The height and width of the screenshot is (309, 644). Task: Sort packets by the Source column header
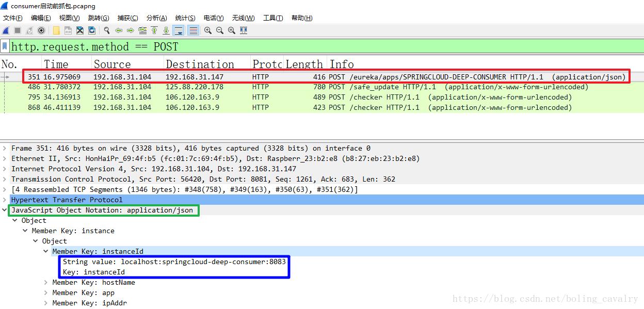coord(127,64)
